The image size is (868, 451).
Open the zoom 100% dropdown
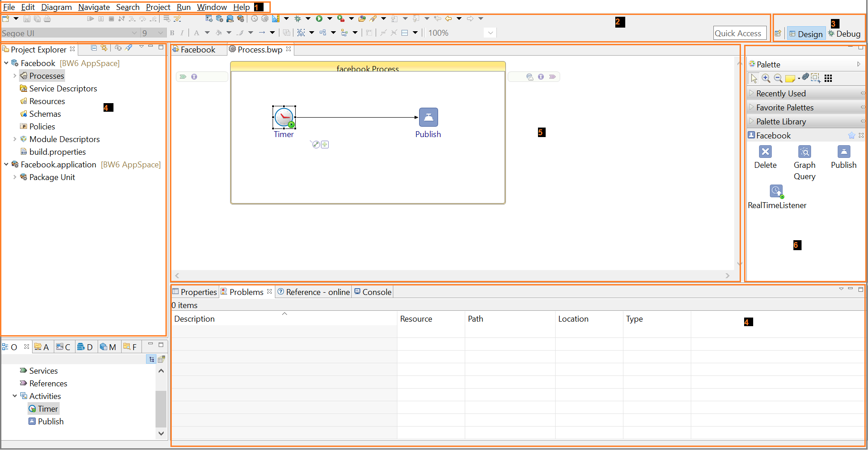pos(490,33)
